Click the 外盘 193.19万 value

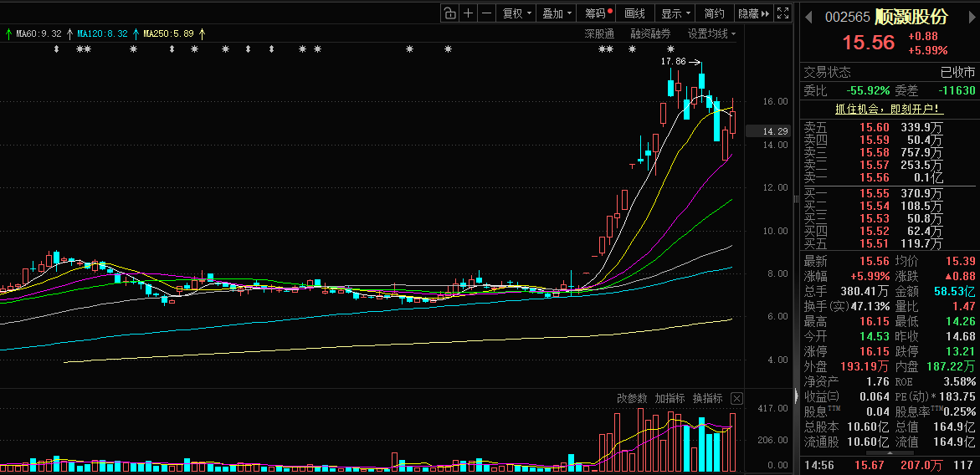coord(865,366)
